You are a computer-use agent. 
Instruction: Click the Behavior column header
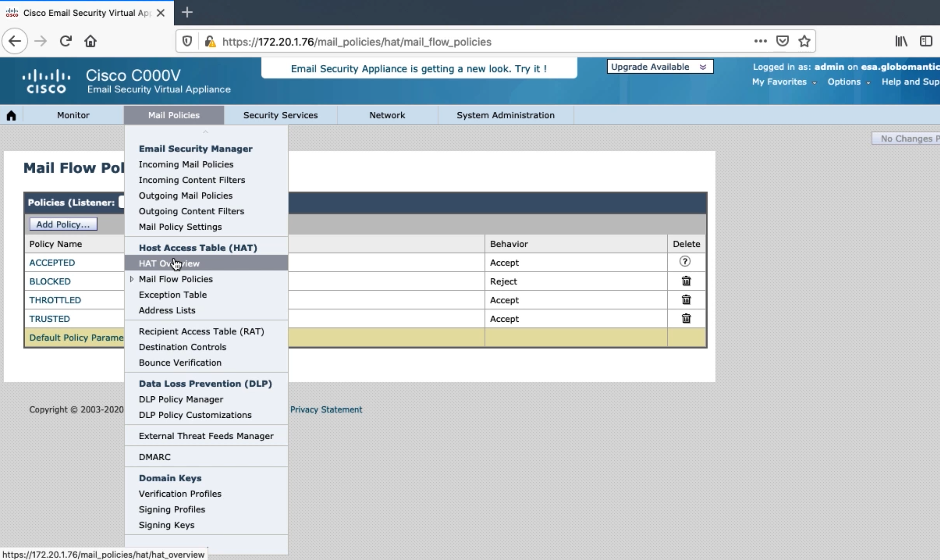pyautogui.click(x=509, y=244)
